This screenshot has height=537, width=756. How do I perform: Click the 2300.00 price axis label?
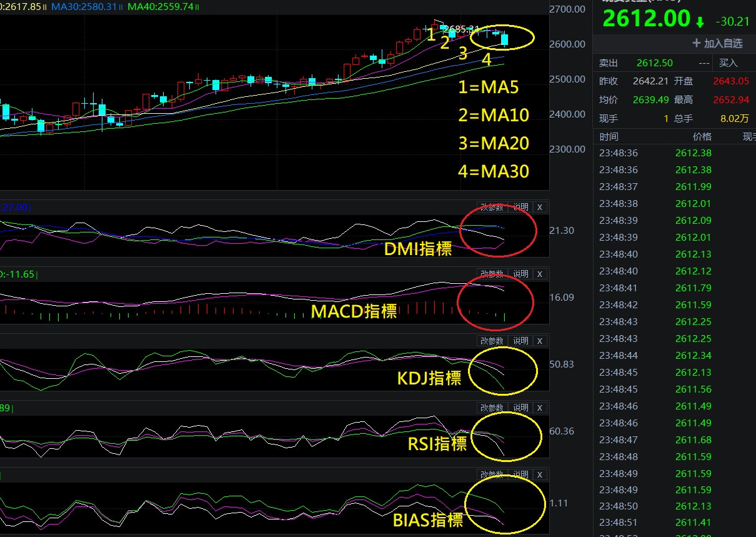[x=567, y=149]
